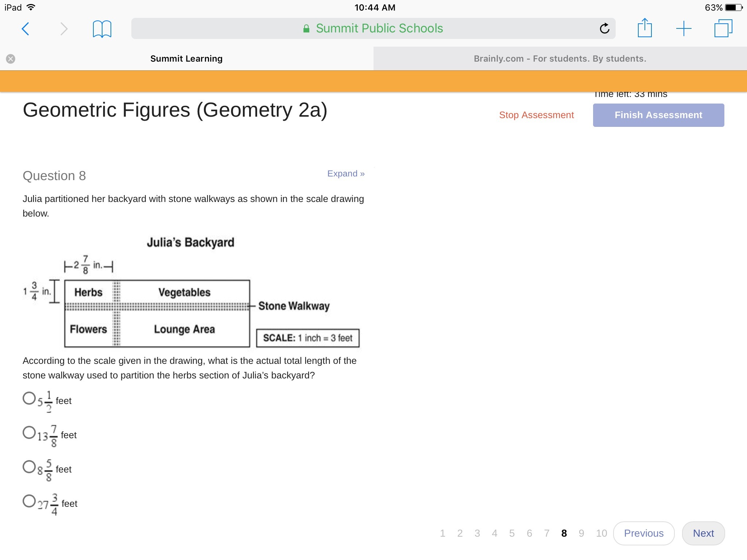Reload the page with refresh icon
The image size is (747, 560).
[x=604, y=28]
